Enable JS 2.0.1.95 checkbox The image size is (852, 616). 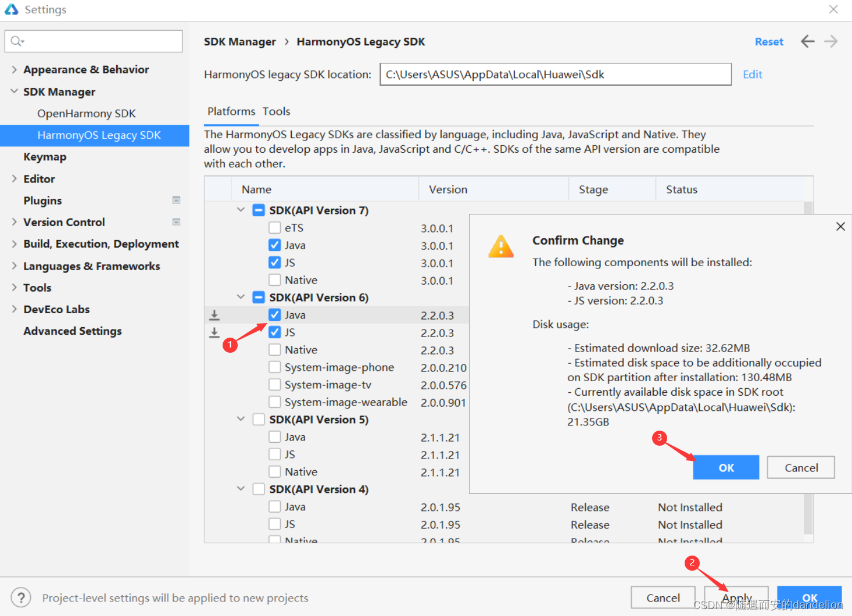coord(275,524)
